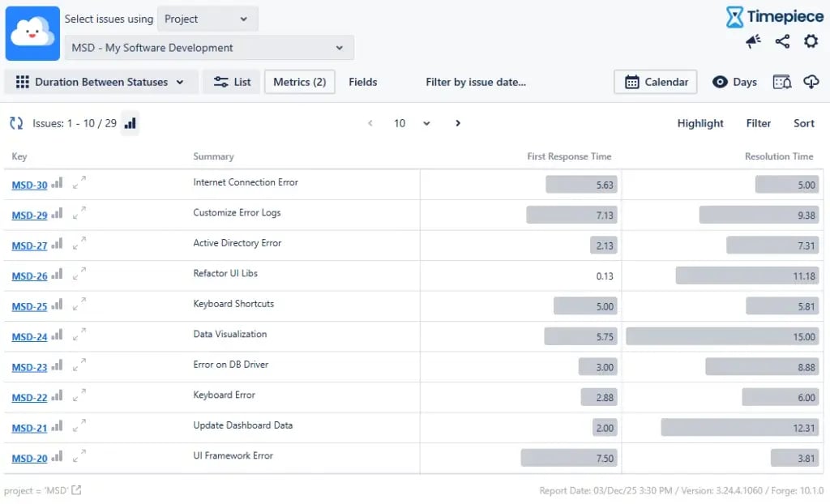Click the bar chart icon next to MSD-24
830x504 pixels.
[57, 336]
